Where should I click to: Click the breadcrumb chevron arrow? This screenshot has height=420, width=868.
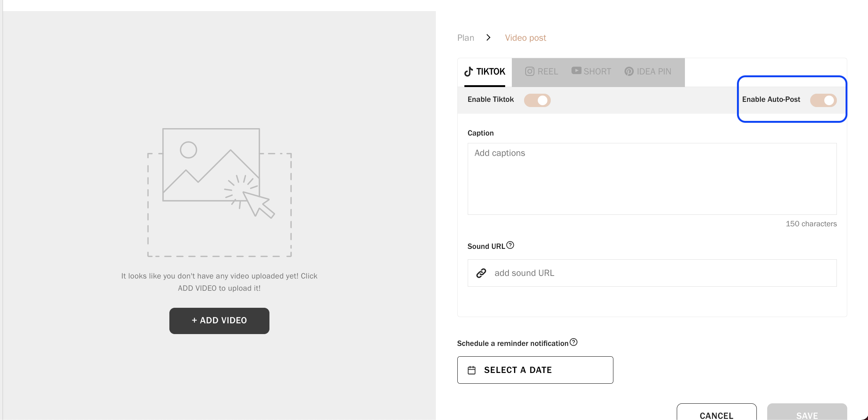point(488,37)
